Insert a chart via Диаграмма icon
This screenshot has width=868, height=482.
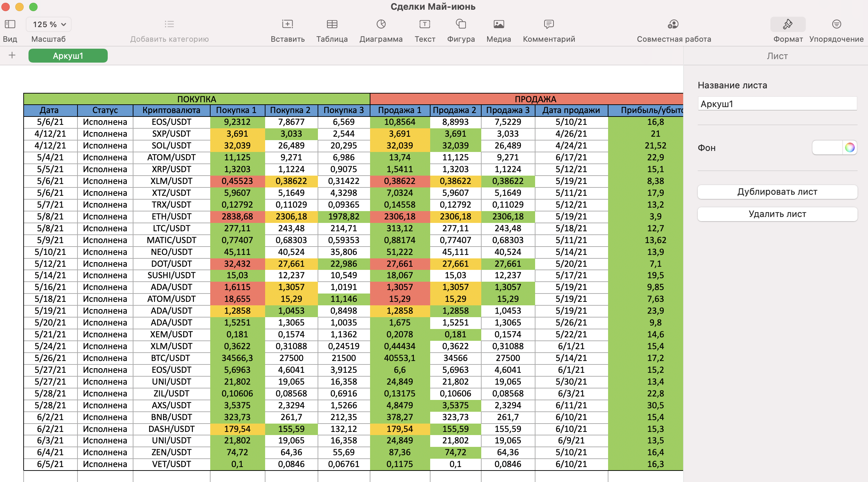tap(381, 24)
